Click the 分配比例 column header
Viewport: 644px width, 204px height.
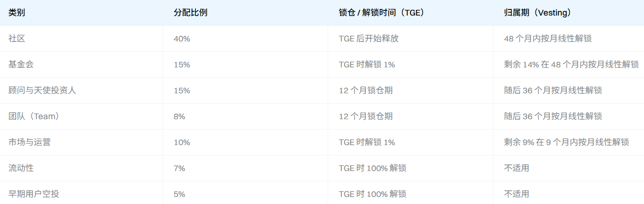(x=190, y=13)
